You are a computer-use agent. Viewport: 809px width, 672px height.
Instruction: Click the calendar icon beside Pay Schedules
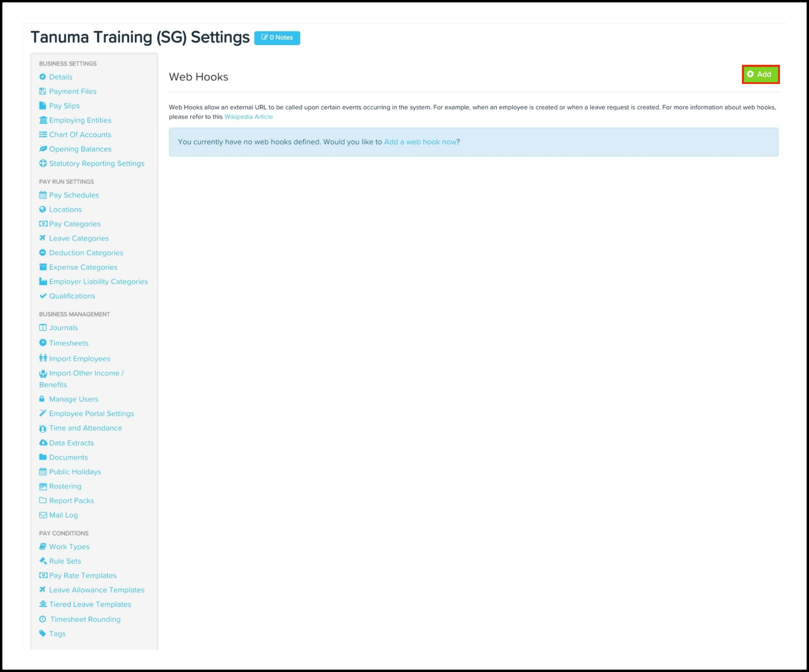[x=43, y=195]
